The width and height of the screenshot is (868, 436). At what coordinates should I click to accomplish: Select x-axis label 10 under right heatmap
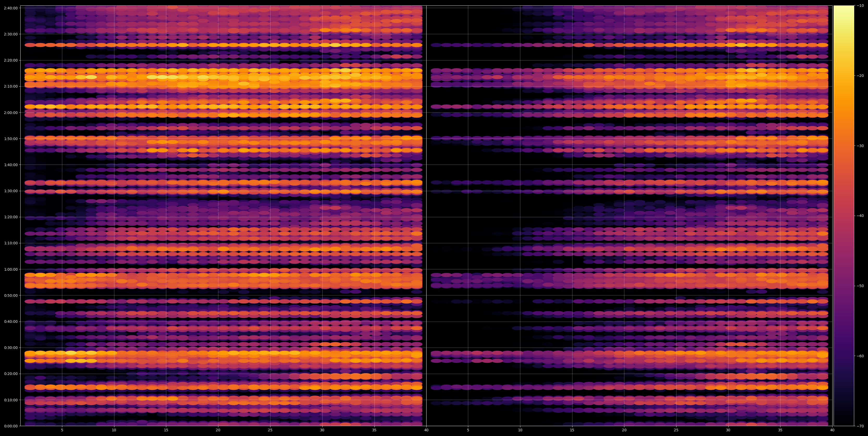(520, 430)
